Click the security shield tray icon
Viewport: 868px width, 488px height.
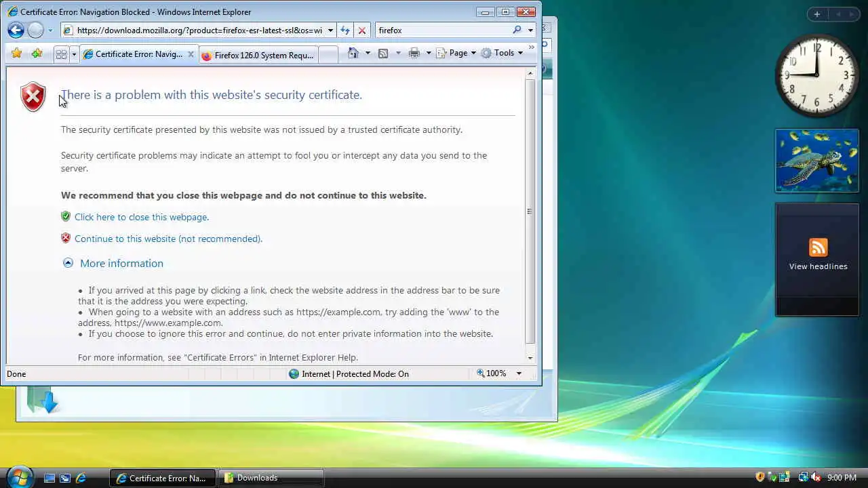(x=760, y=477)
